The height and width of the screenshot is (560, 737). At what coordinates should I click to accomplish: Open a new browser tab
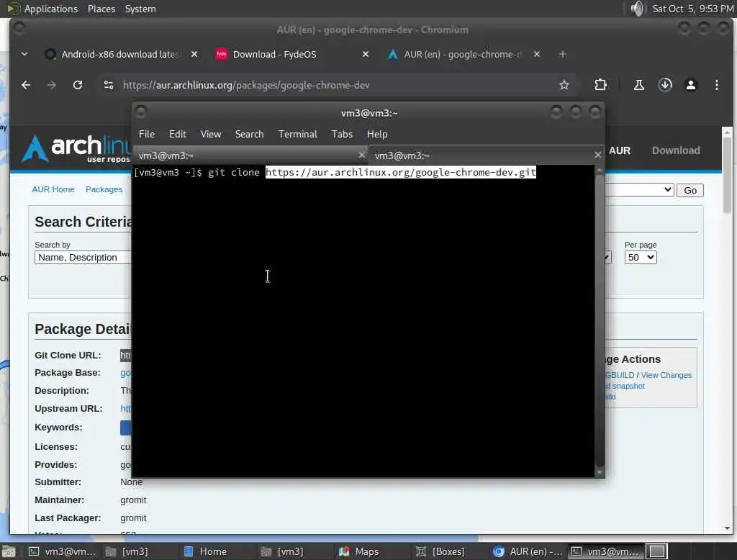pyautogui.click(x=563, y=54)
